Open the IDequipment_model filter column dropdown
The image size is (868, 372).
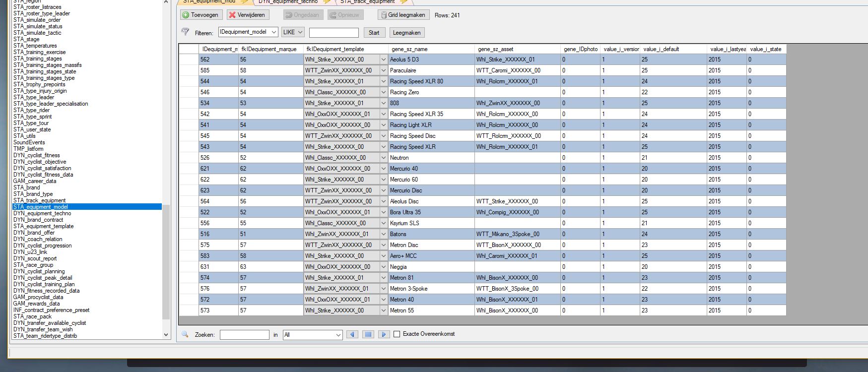[x=273, y=32]
